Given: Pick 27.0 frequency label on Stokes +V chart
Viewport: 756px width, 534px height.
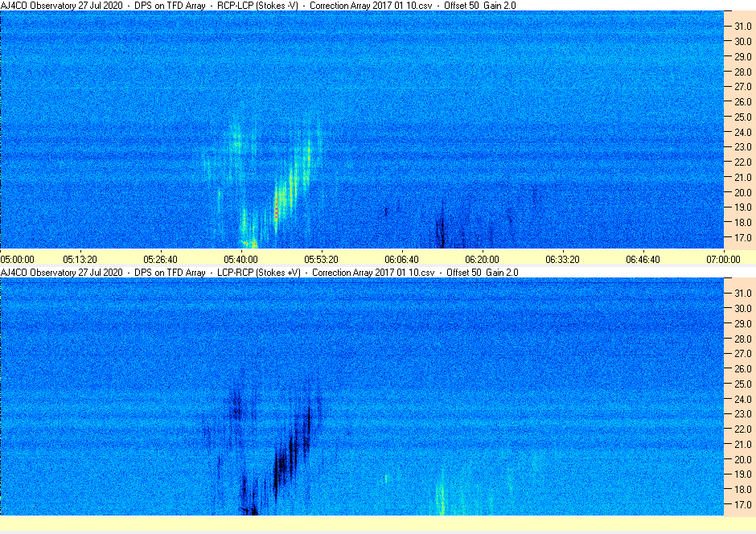Looking at the screenshot, I should click(743, 354).
